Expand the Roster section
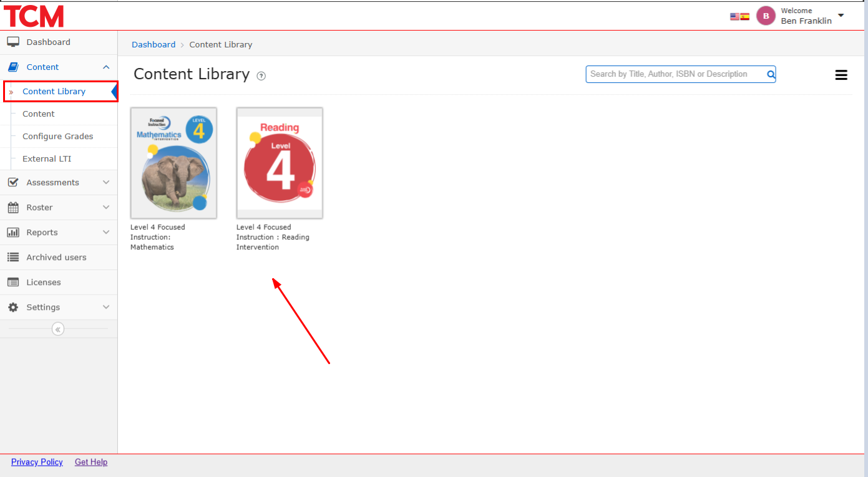The width and height of the screenshot is (868, 477). (x=59, y=208)
